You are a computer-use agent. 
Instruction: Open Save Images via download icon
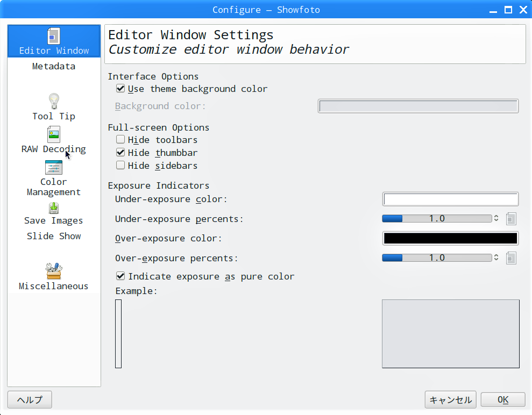coord(54,208)
